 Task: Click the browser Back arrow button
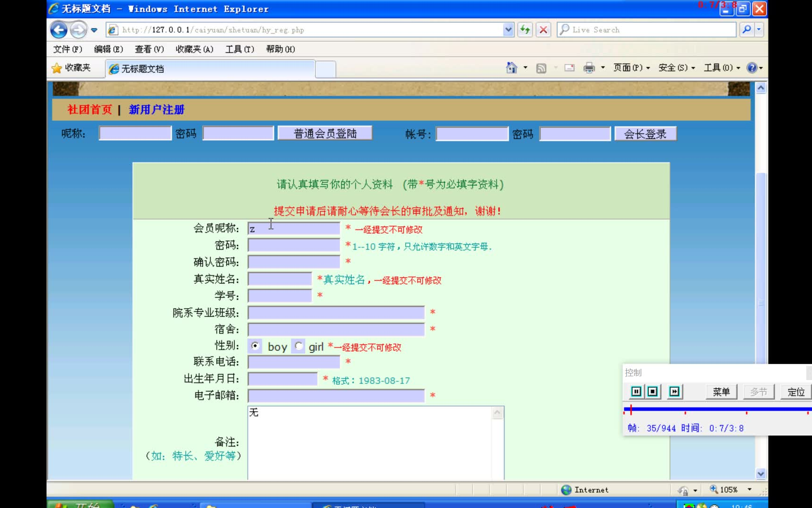click(x=59, y=30)
